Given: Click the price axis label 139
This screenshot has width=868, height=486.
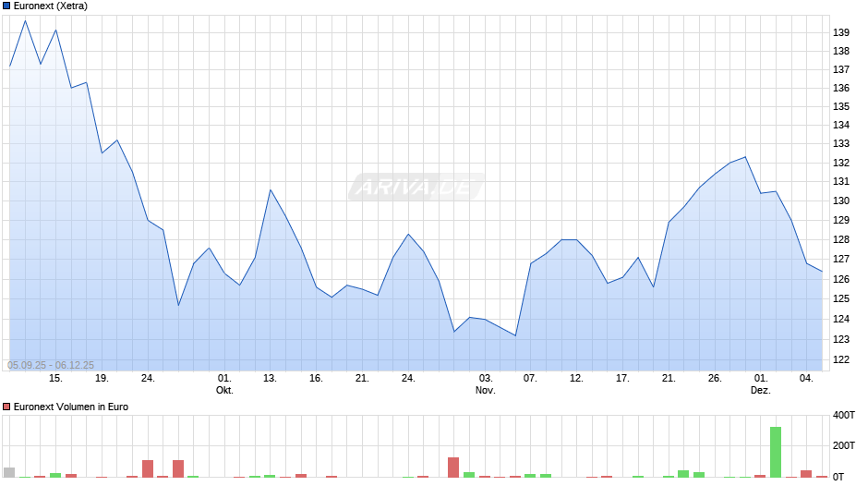Looking at the screenshot, I should [841, 32].
